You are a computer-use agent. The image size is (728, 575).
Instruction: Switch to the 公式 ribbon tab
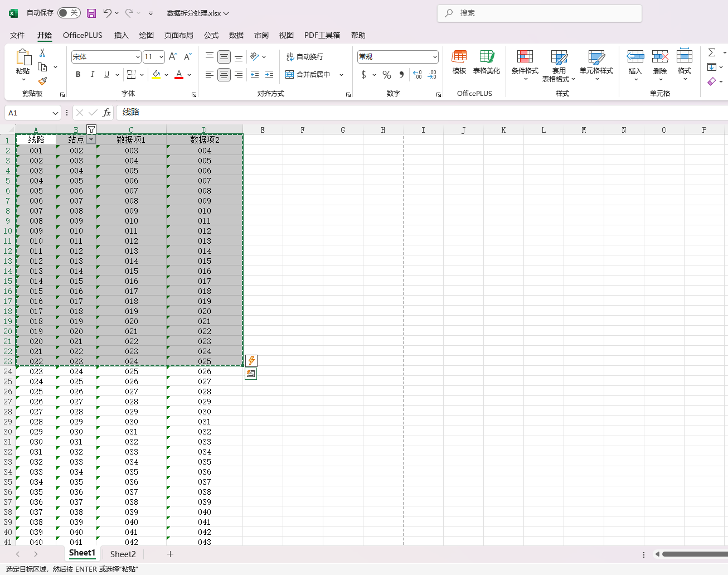[211, 35]
